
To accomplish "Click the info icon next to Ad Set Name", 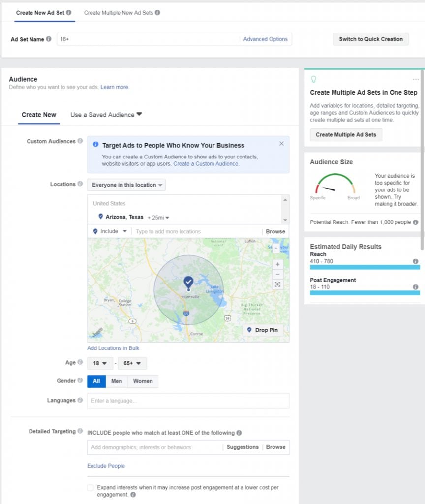I will [49, 39].
